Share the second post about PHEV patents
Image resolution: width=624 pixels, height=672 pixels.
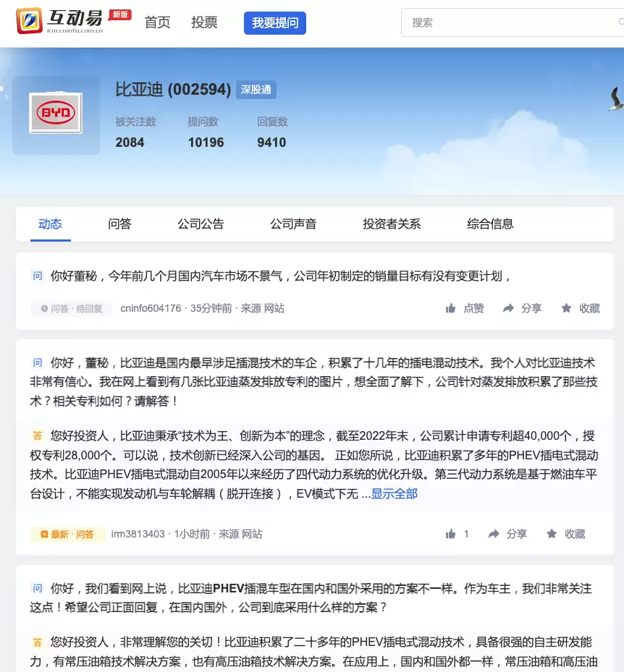494,534
